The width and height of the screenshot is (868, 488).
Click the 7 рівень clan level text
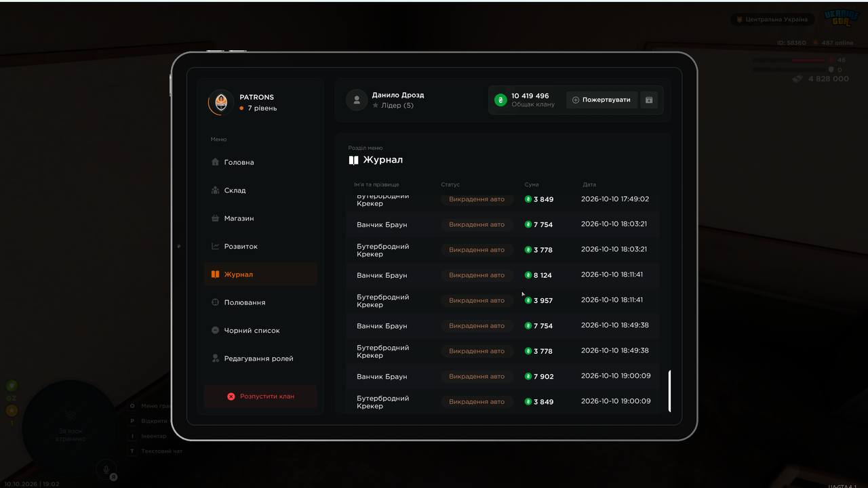[262, 108]
